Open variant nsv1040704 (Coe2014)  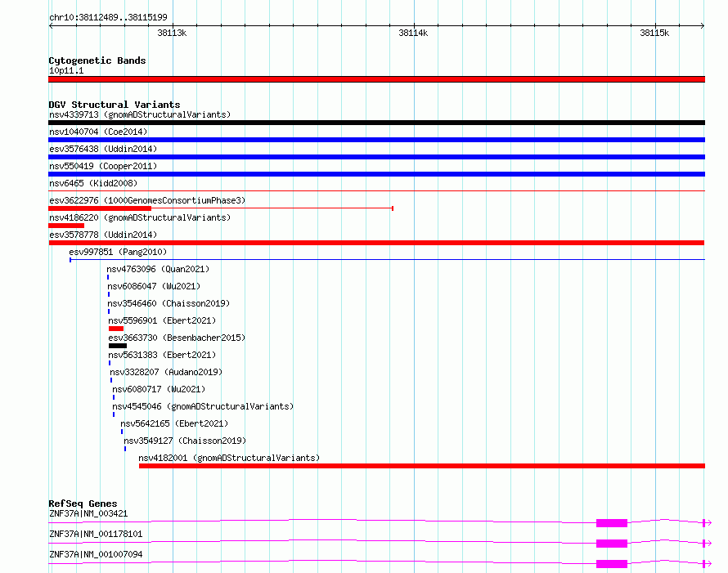[x=98, y=132]
